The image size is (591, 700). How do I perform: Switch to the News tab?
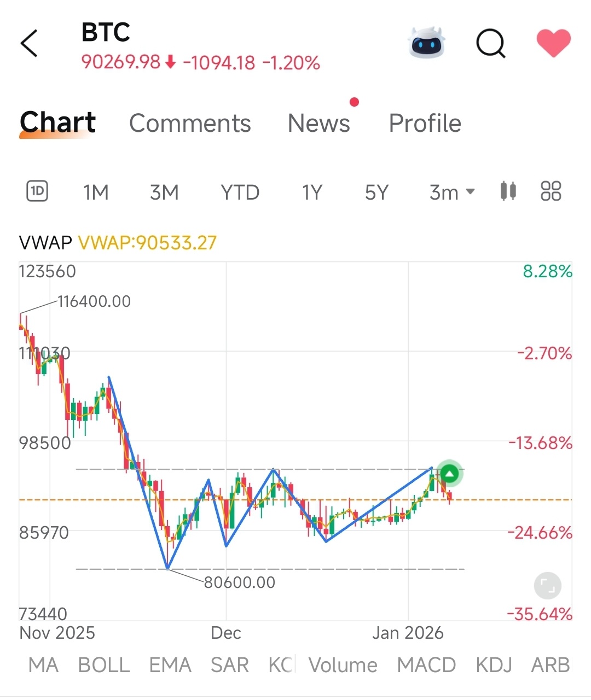tap(319, 123)
